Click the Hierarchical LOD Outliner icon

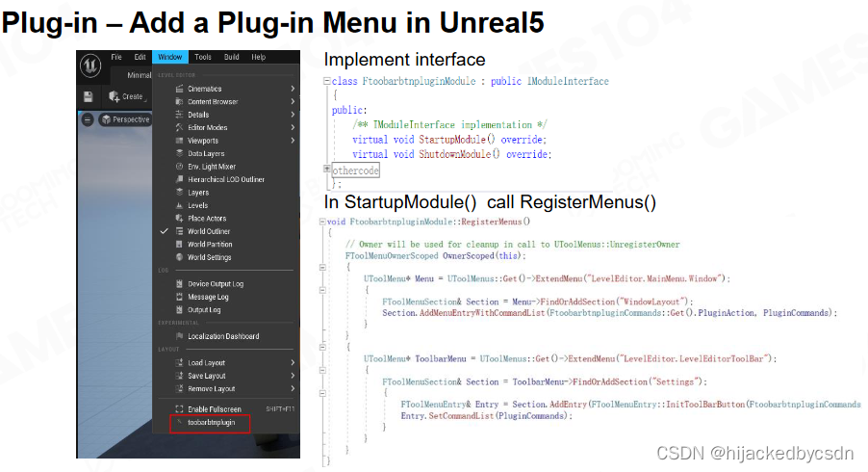click(179, 179)
